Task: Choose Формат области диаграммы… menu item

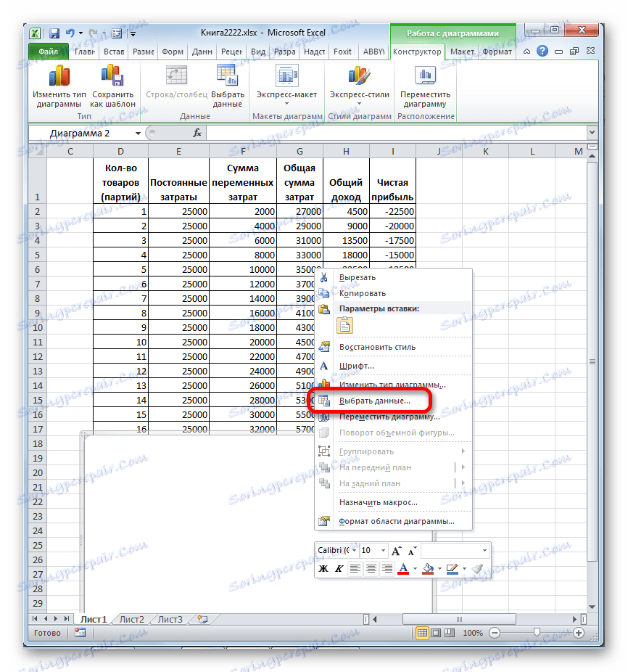Action: click(394, 521)
